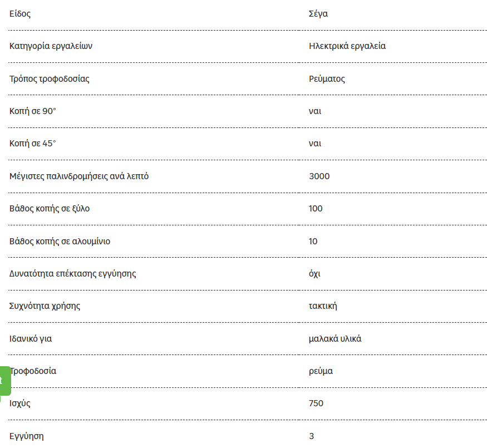This screenshot has width=487, height=448.
Task: Click the Σέγα value text
Action: [318, 14]
